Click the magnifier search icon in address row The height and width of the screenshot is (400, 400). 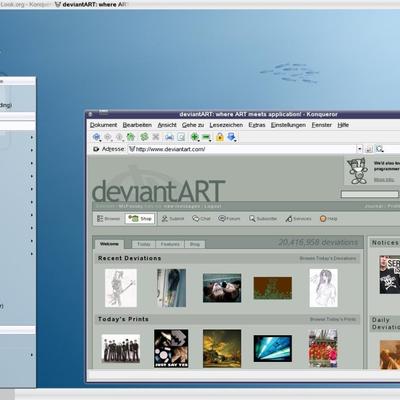pos(379,149)
